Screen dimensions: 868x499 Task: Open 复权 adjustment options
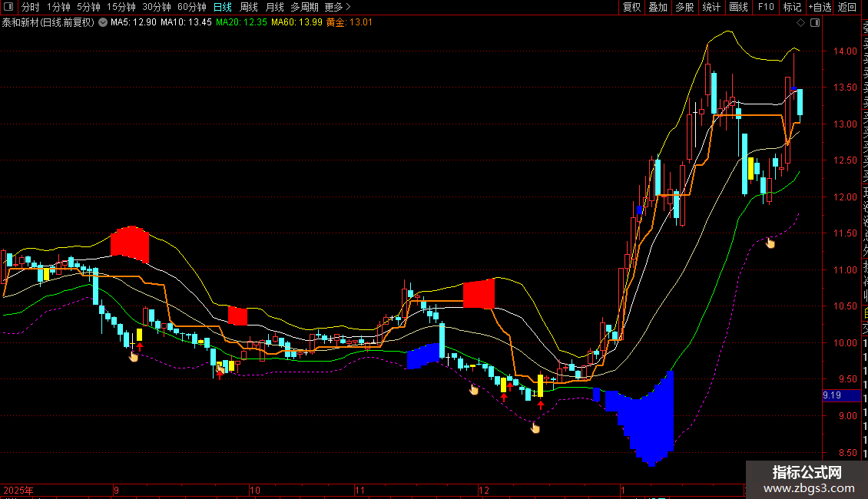(x=631, y=7)
